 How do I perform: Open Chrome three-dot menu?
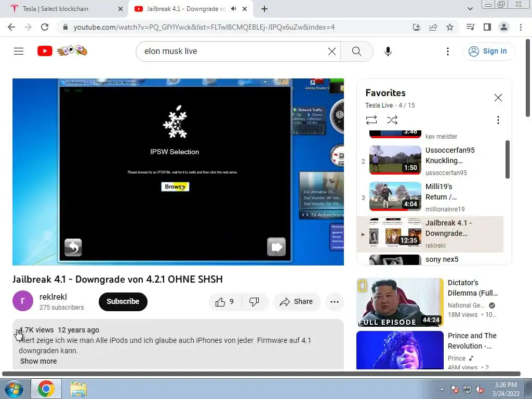(x=521, y=27)
